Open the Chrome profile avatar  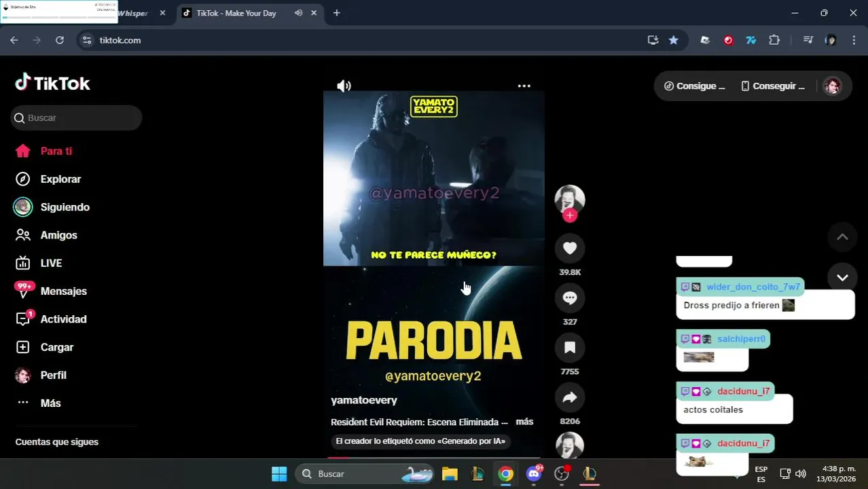(831, 40)
